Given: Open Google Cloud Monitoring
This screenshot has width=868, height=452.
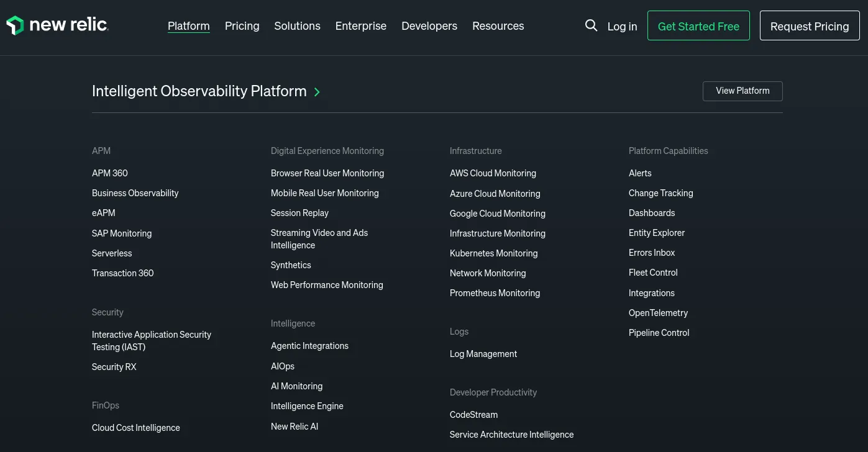Looking at the screenshot, I should pos(498,214).
